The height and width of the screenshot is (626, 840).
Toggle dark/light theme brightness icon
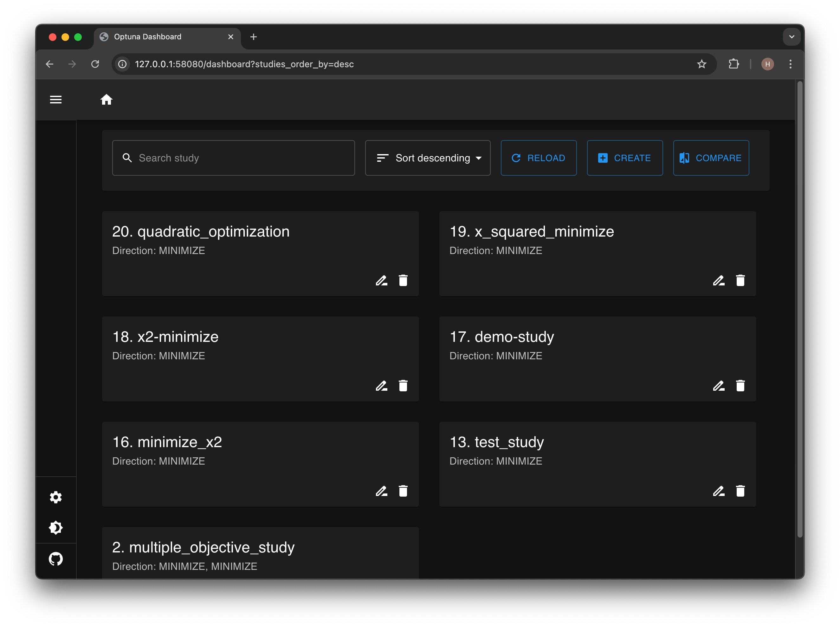[56, 527]
